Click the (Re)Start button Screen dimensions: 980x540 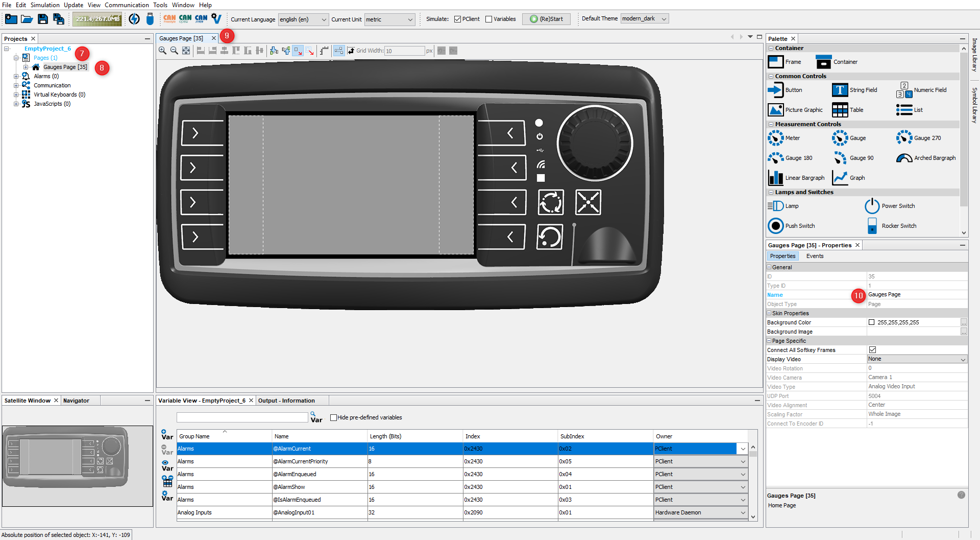tap(546, 19)
